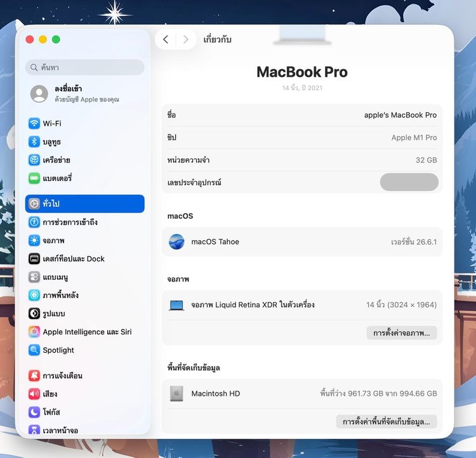Click the search magnifier icon
This screenshot has height=458, width=476.
point(34,67)
